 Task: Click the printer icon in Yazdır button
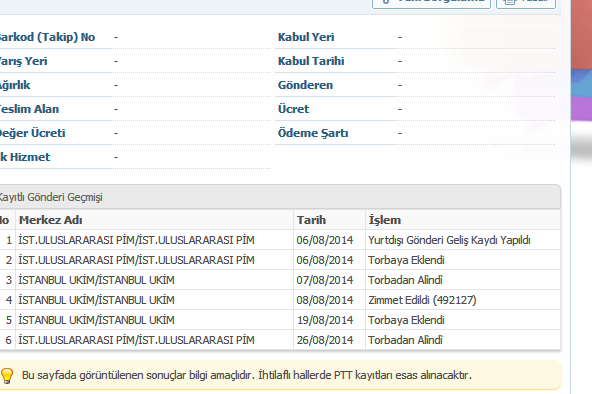click(x=510, y=2)
